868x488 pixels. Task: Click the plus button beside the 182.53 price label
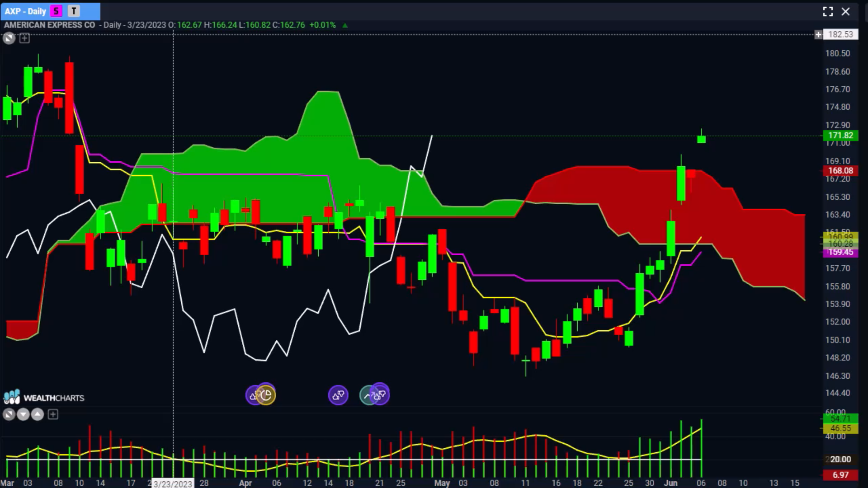[x=818, y=35]
